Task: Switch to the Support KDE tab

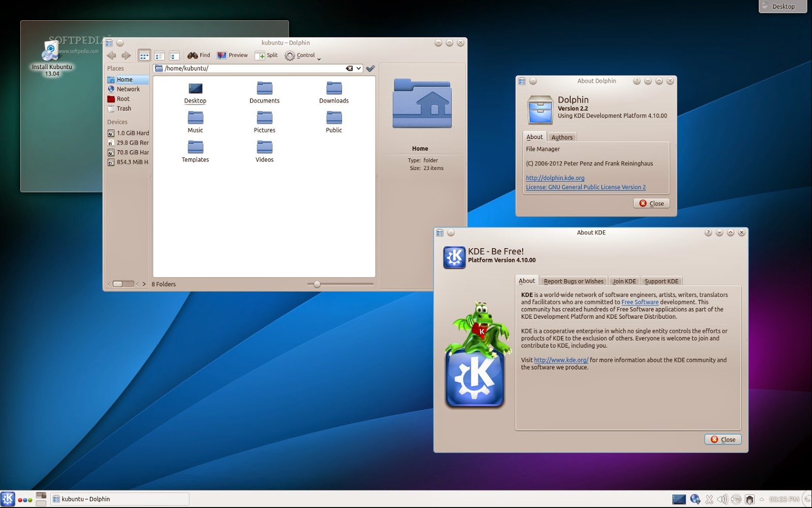Action: pyautogui.click(x=661, y=281)
